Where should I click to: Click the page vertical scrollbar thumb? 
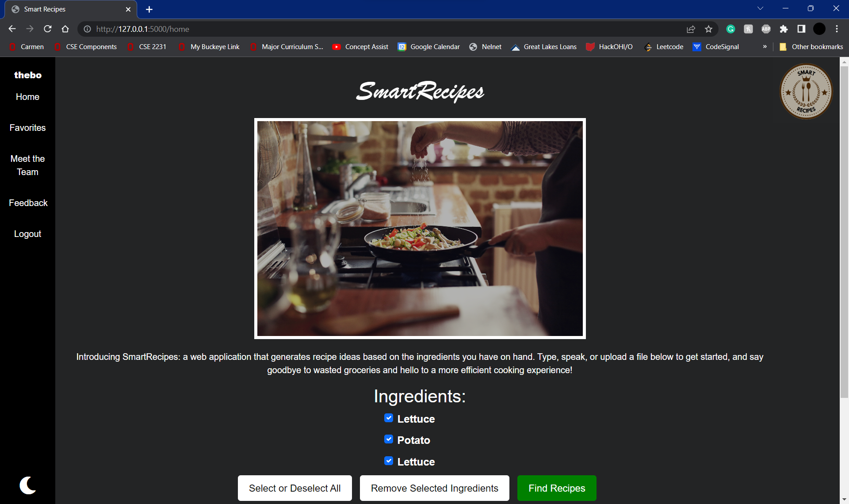[x=844, y=232]
